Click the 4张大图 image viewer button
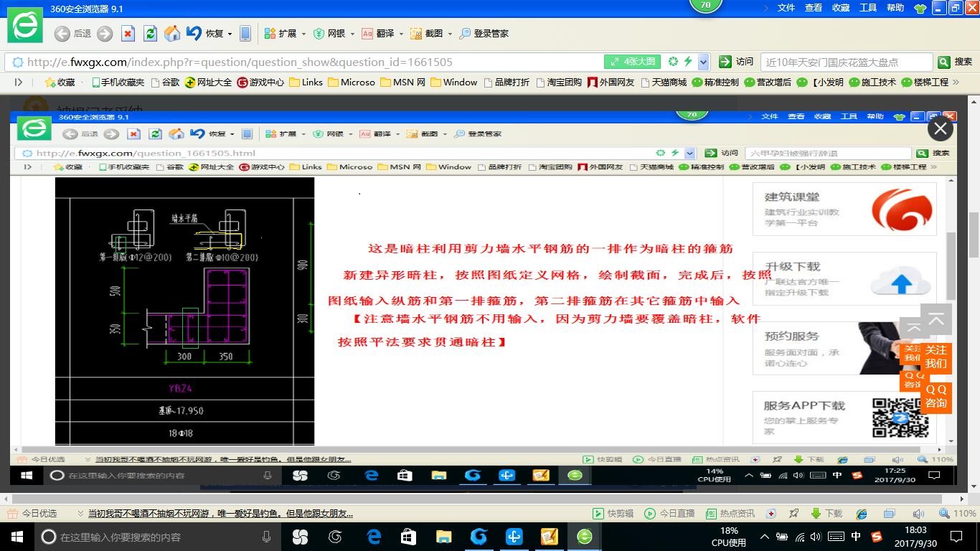This screenshot has width=980, height=551. pos(632,62)
